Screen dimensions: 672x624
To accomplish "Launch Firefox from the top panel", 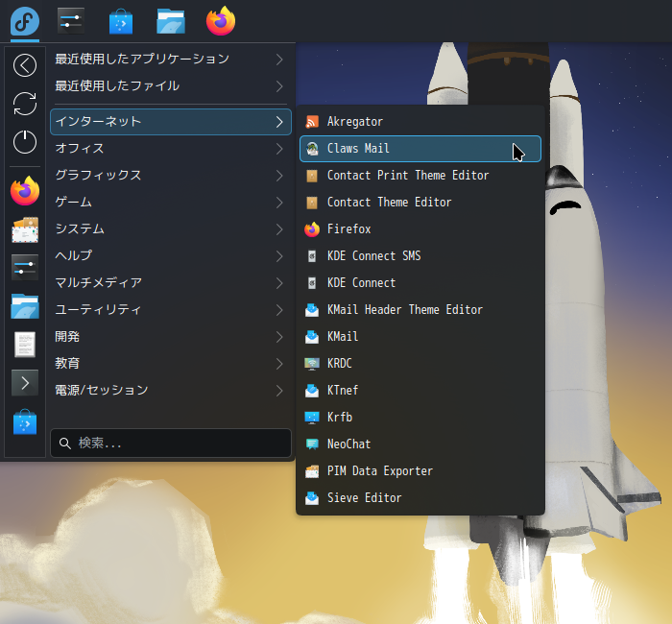I will [x=221, y=21].
